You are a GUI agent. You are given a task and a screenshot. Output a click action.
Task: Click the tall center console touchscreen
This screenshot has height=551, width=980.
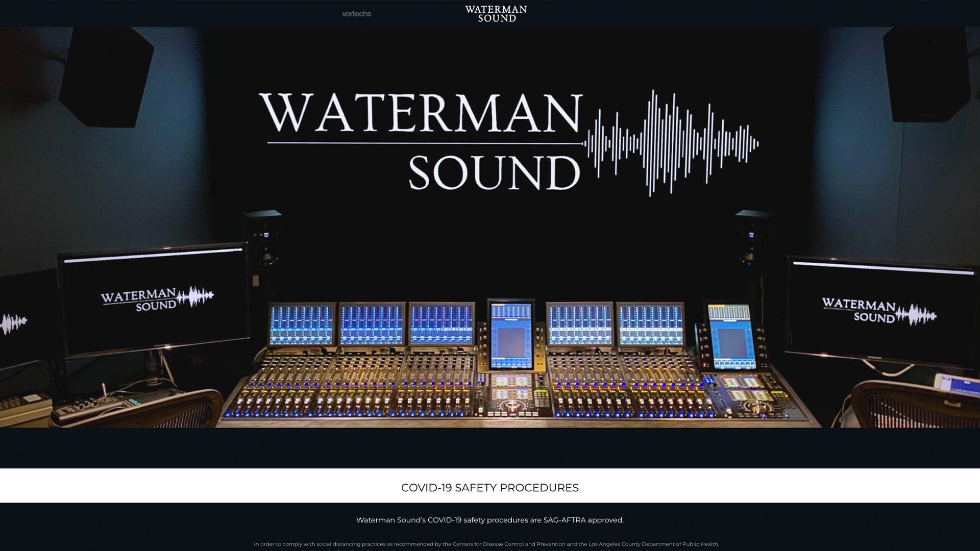(511, 334)
